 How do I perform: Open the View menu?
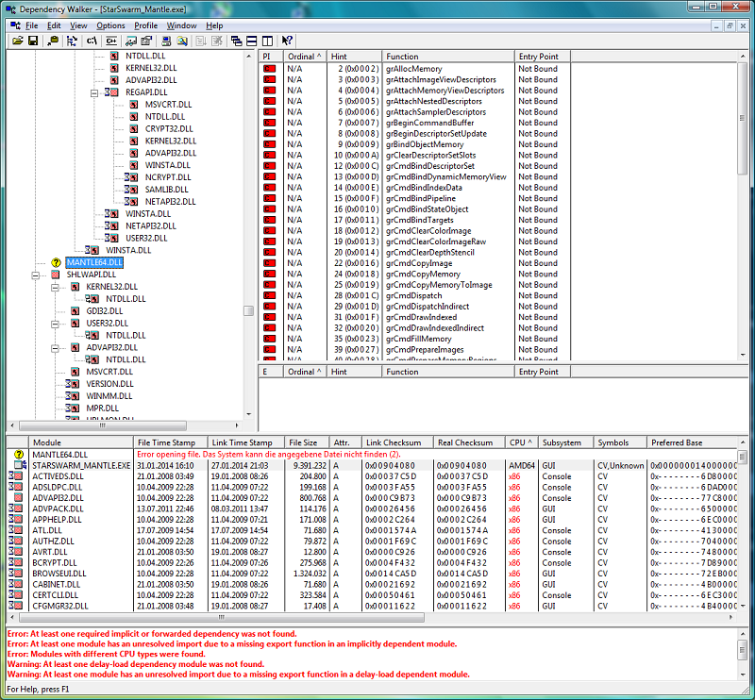[78, 25]
